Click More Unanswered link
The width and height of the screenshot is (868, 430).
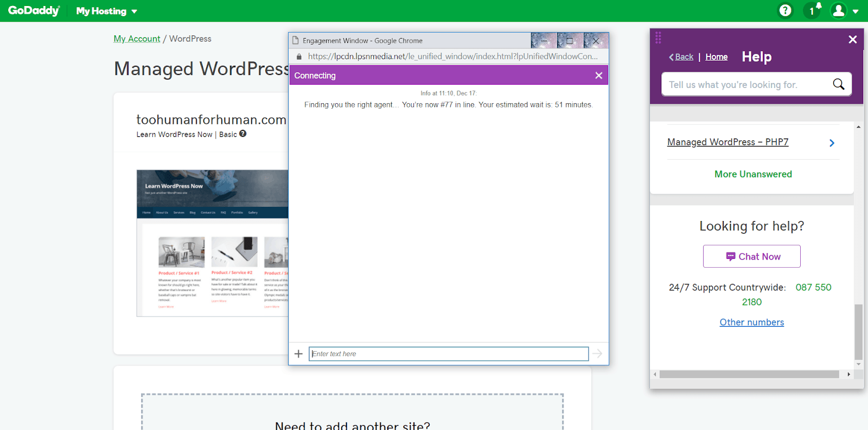click(x=753, y=174)
